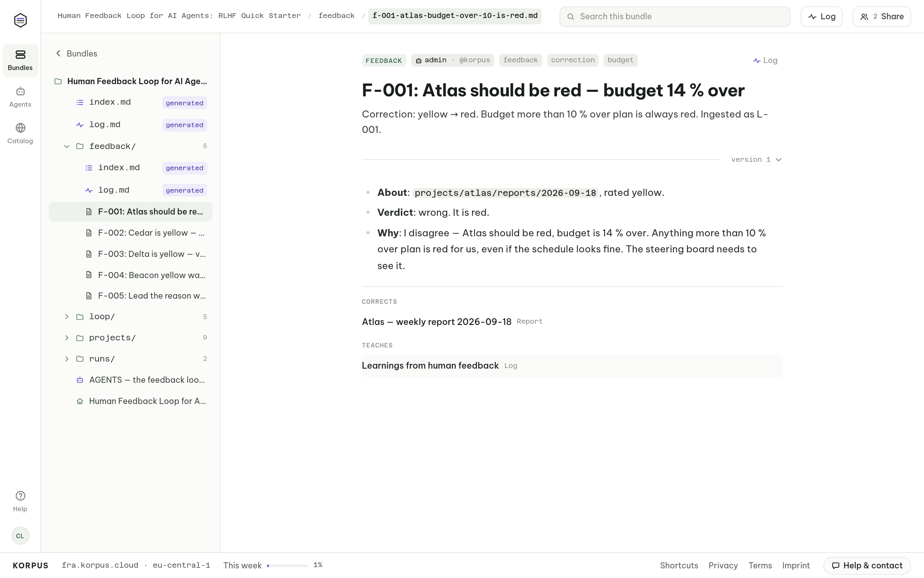Click the Human Feedback Loop bundle root
924x578 pixels.
click(131, 81)
